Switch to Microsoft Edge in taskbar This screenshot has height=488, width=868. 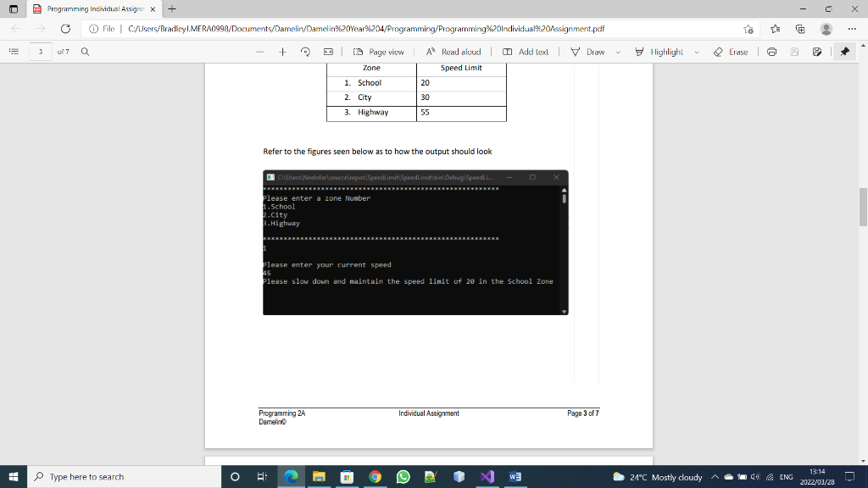[x=292, y=476]
